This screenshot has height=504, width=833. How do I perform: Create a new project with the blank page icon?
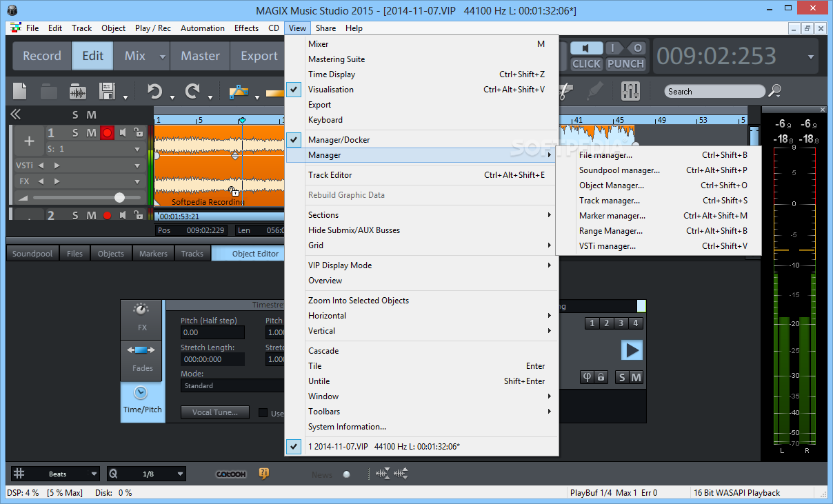20,91
